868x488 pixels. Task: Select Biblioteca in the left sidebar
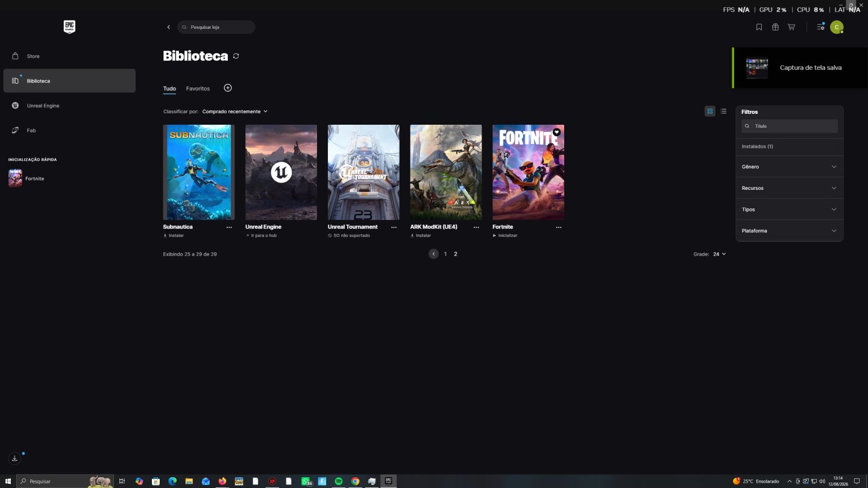(69, 81)
